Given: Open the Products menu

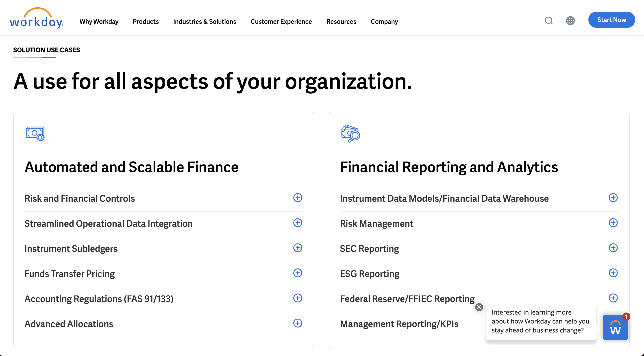Looking at the screenshot, I should [146, 22].
